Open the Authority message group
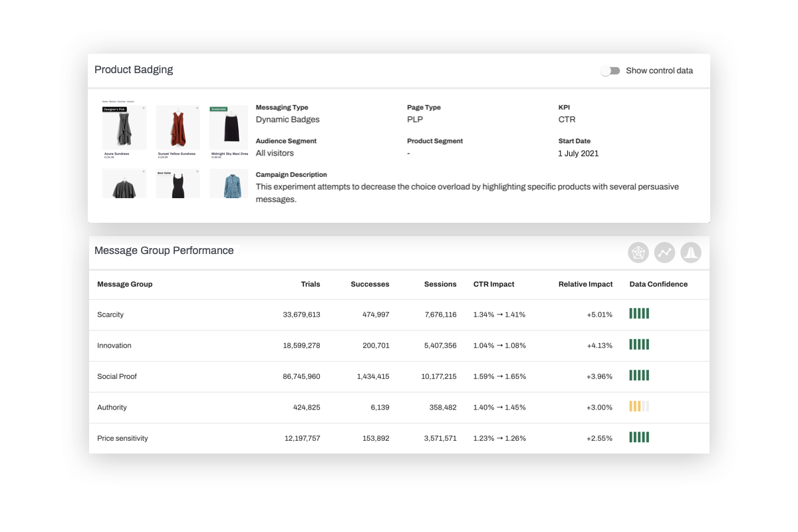 [x=112, y=406]
